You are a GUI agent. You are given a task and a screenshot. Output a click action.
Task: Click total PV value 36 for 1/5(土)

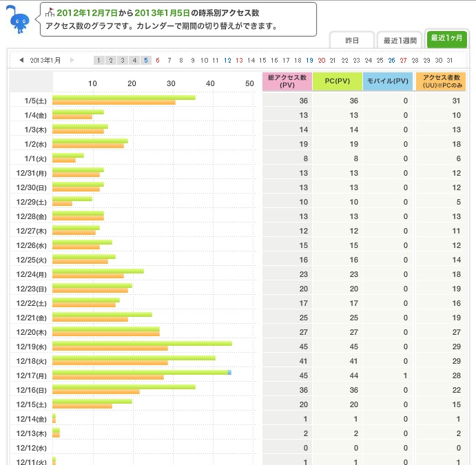[304, 101]
